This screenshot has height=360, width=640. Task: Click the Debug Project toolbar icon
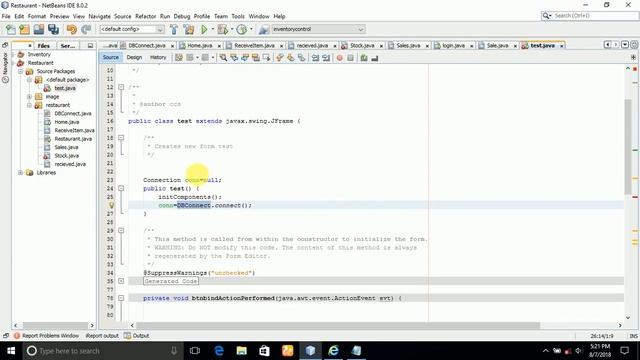(222, 29)
